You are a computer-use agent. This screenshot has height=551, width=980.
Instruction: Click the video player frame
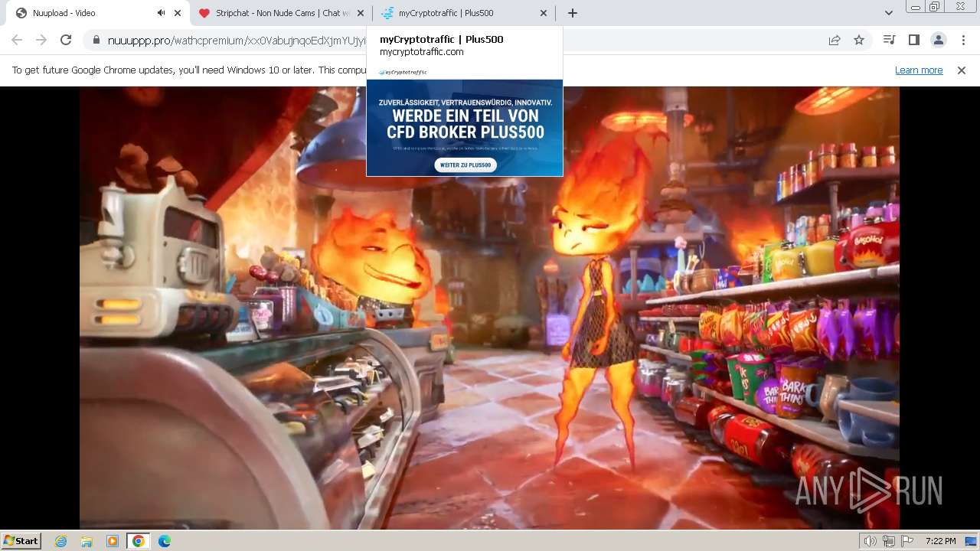[x=489, y=308]
